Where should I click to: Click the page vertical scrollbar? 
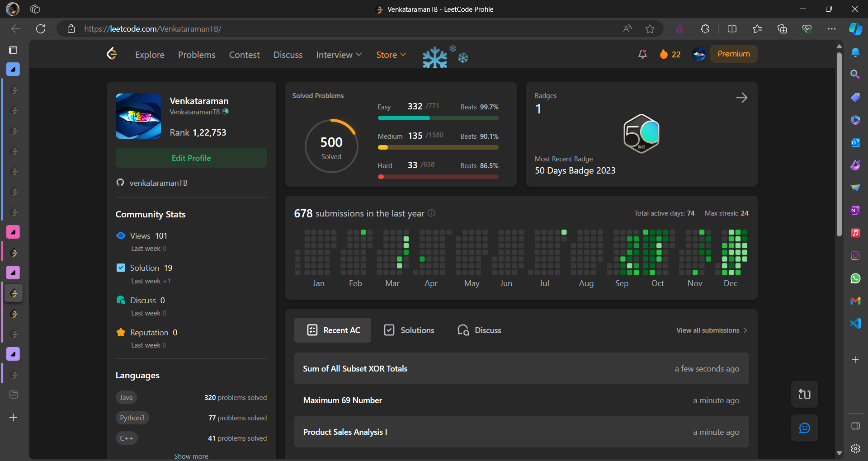click(x=839, y=145)
